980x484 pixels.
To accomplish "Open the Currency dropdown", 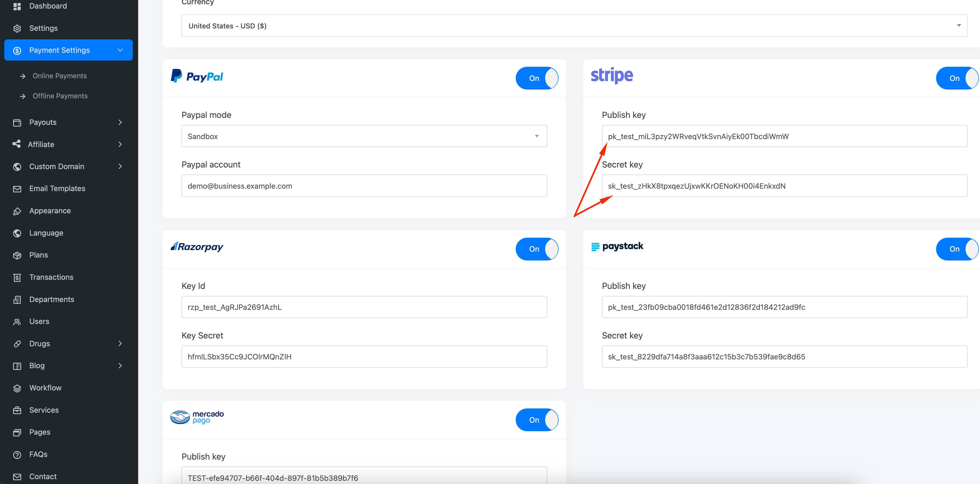I will pyautogui.click(x=574, y=25).
